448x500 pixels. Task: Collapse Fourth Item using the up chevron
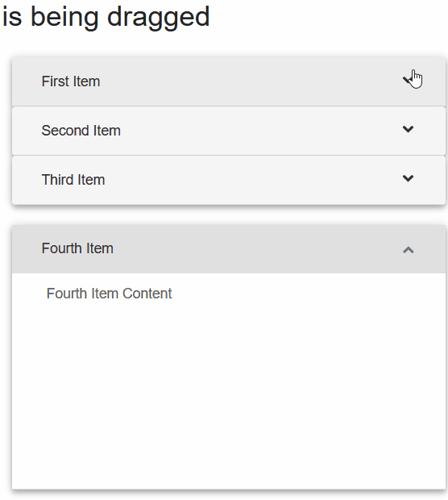(x=408, y=250)
